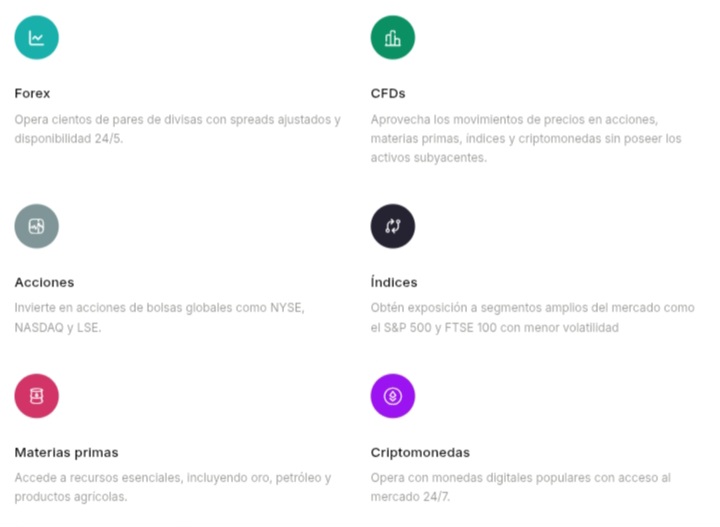
Task: Click the Forex line chart icon
Action: point(36,38)
